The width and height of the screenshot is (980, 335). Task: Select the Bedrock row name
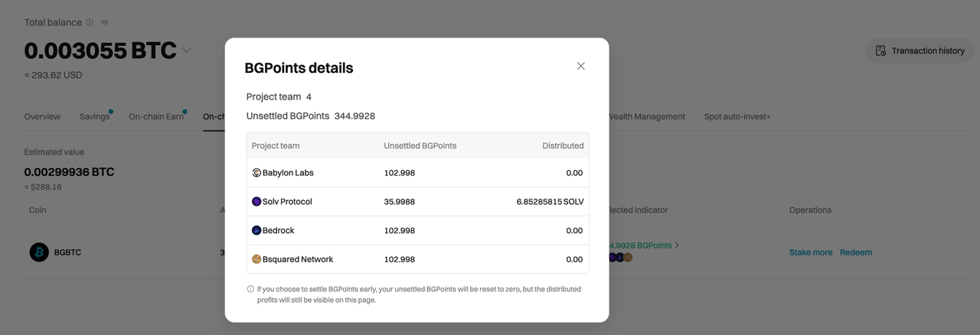pyautogui.click(x=279, y=231)
